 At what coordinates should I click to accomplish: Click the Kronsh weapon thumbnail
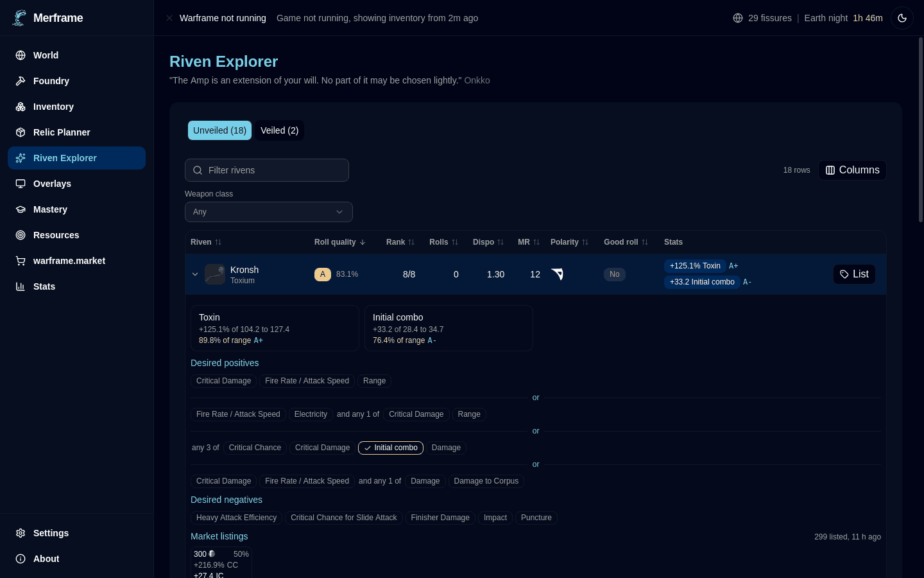pos(215,274)
